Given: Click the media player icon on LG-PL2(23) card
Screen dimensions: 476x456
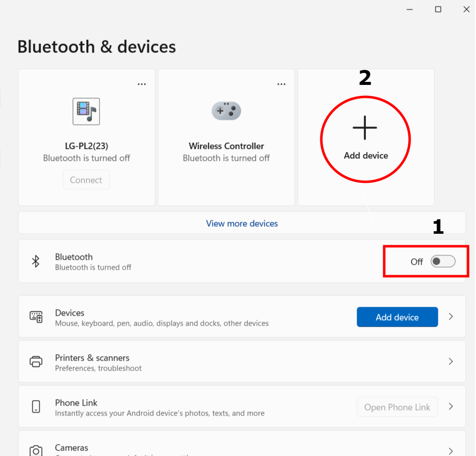Looking at the screenshot, I should tap(86, 111).
